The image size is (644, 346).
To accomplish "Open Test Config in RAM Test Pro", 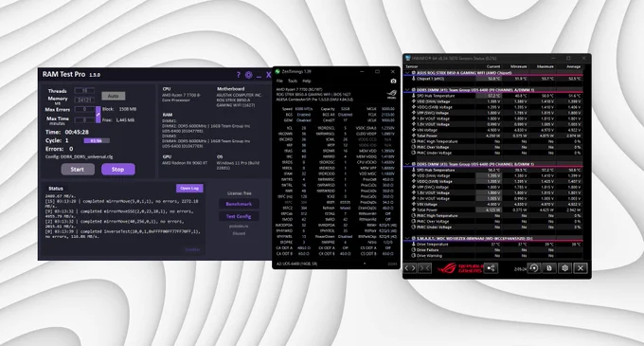I will 239,216.
